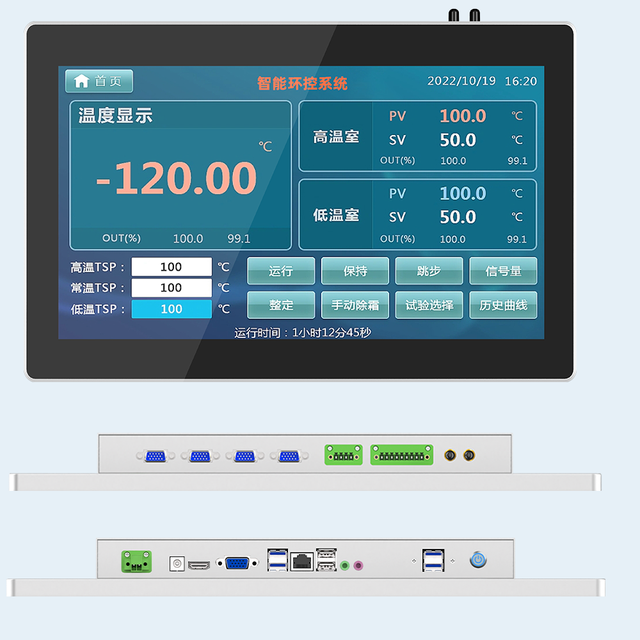Click the RJ45 Ethernet port
The width and height of the screenshot is (640, 640).
302,562
